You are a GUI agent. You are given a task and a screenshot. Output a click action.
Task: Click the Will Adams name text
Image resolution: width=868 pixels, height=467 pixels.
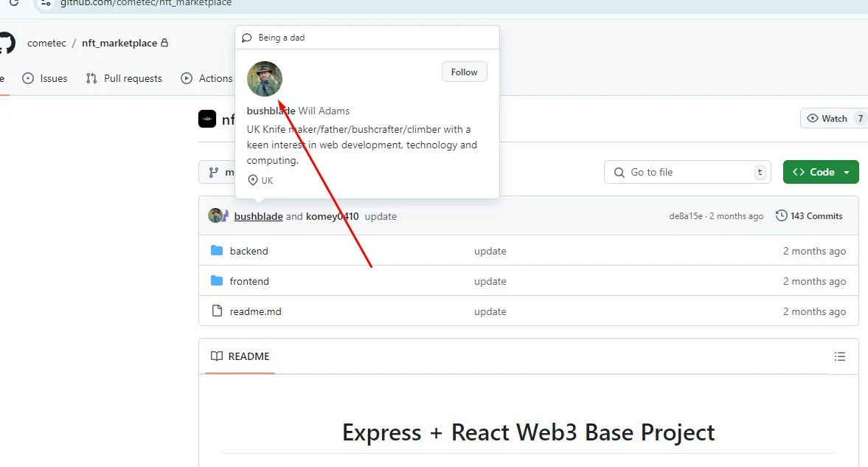coord(324,111)
